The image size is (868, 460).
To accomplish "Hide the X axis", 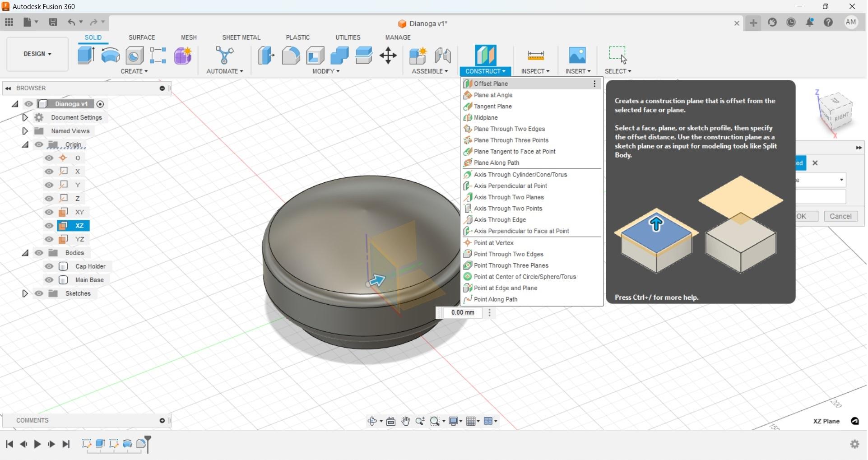I will pyautogui.click(x=49, y=172).
